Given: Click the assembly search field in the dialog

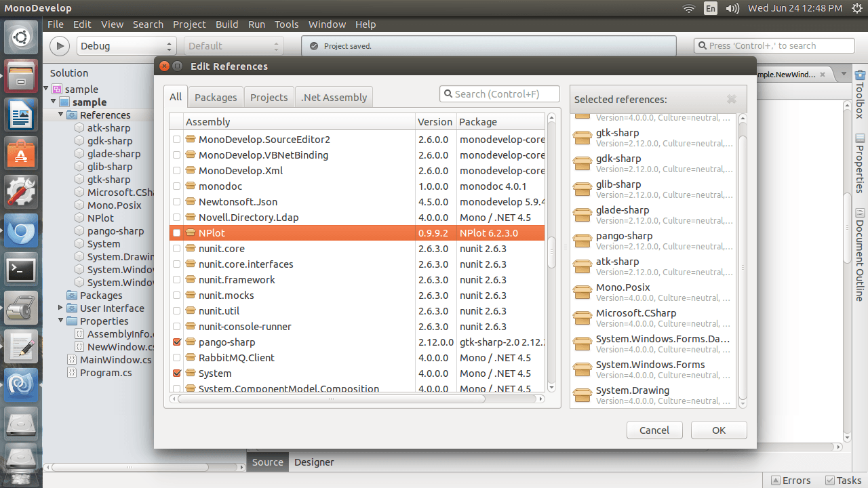Looking at the screenshot, I should [x=500, y=94].
